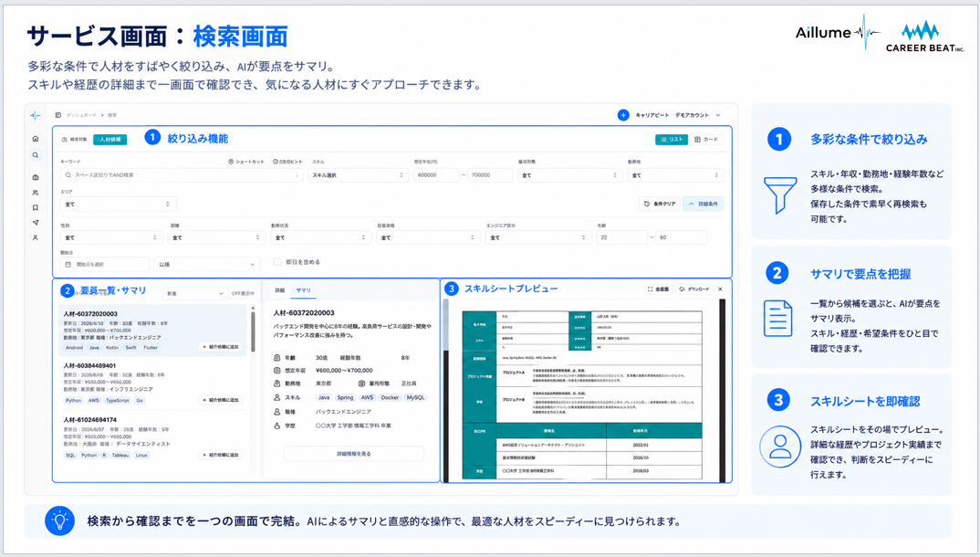Screen dimensions: 980x557
Task: Click the panel icon before the ダッシュボード breadcrumb
Action: tap(58, 115)
